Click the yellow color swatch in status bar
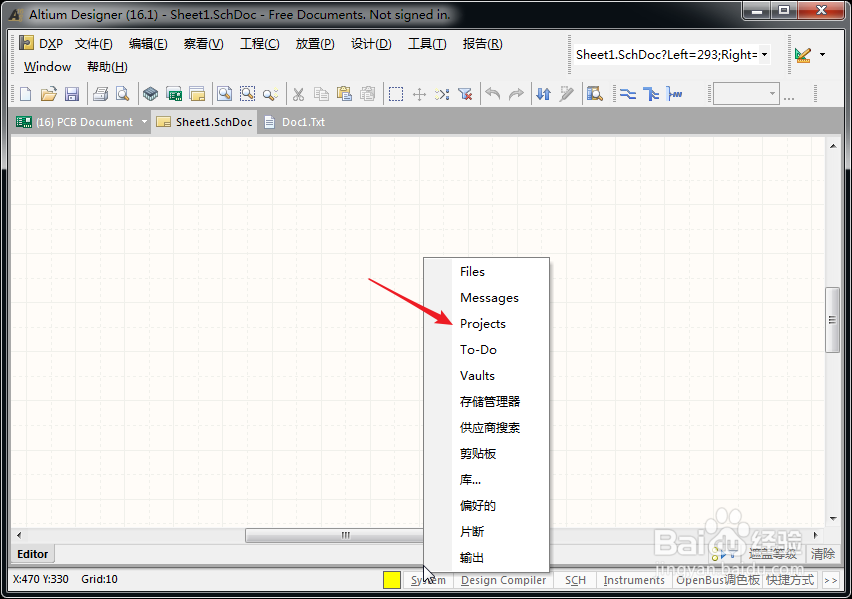Viewport: 852px width, 599px height. (x=392, y=580)
